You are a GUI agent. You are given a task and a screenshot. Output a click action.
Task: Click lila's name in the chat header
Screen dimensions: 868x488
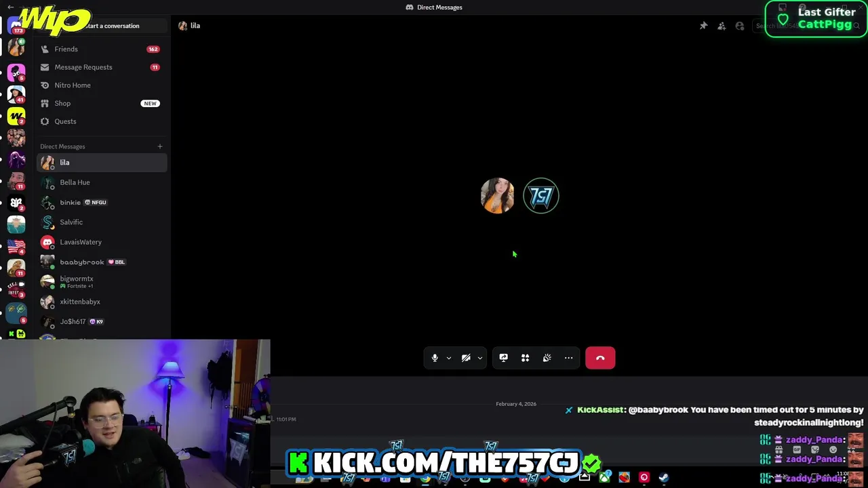tap(195, 26)
